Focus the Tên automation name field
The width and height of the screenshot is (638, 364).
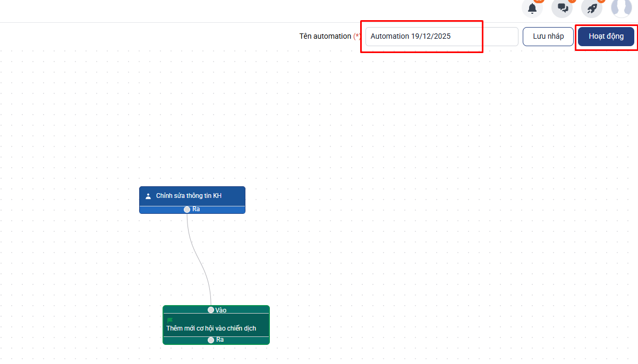tap(441, 37)
